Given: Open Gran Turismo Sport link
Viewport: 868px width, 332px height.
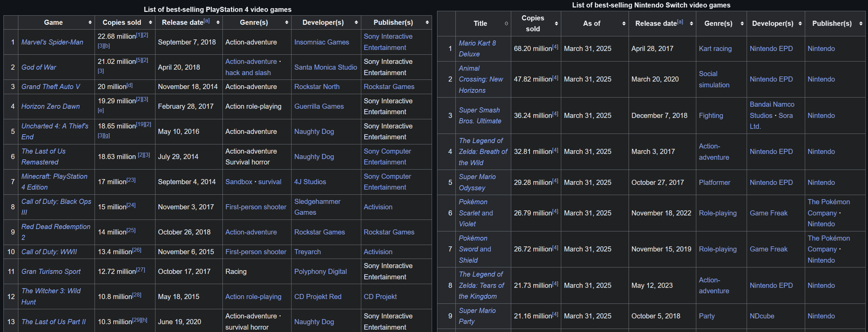Looking at the screenshot, I should click(51, 272).
